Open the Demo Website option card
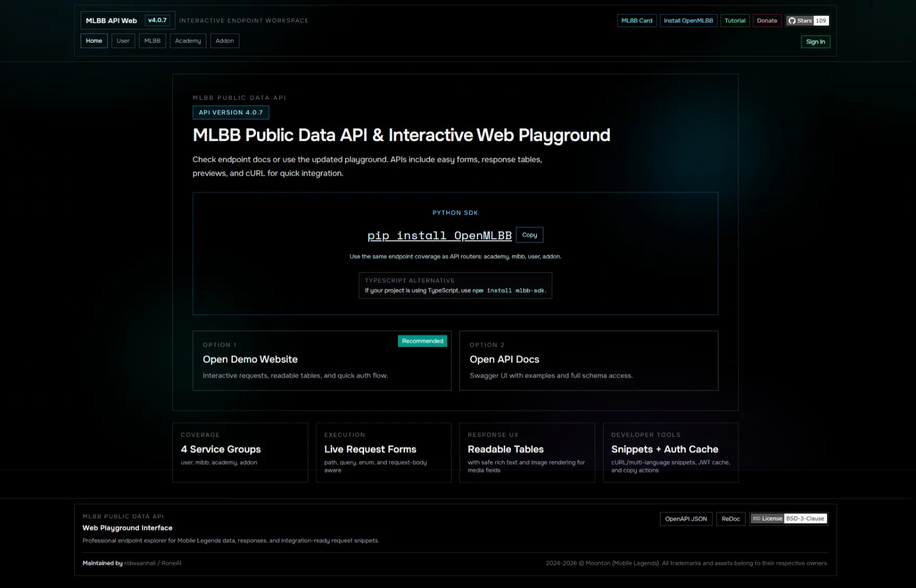The image size is (916, 588). pos(322,360)
